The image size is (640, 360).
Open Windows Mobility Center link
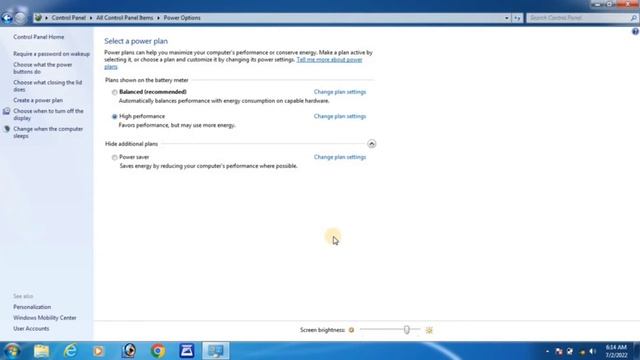tap(45, 318)
